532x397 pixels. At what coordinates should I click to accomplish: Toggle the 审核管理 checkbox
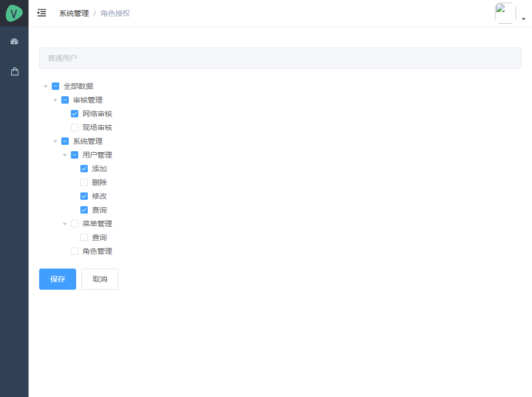pos(65,100)
